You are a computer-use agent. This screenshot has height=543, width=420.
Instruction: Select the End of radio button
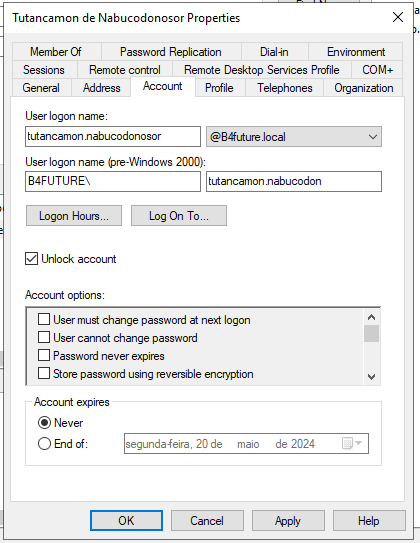[x=44, y=444]
